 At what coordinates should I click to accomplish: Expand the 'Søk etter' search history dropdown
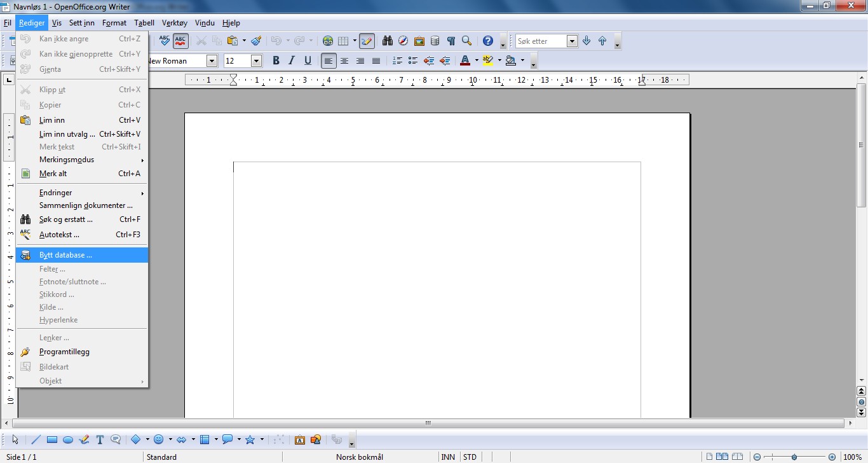point(572,41)
